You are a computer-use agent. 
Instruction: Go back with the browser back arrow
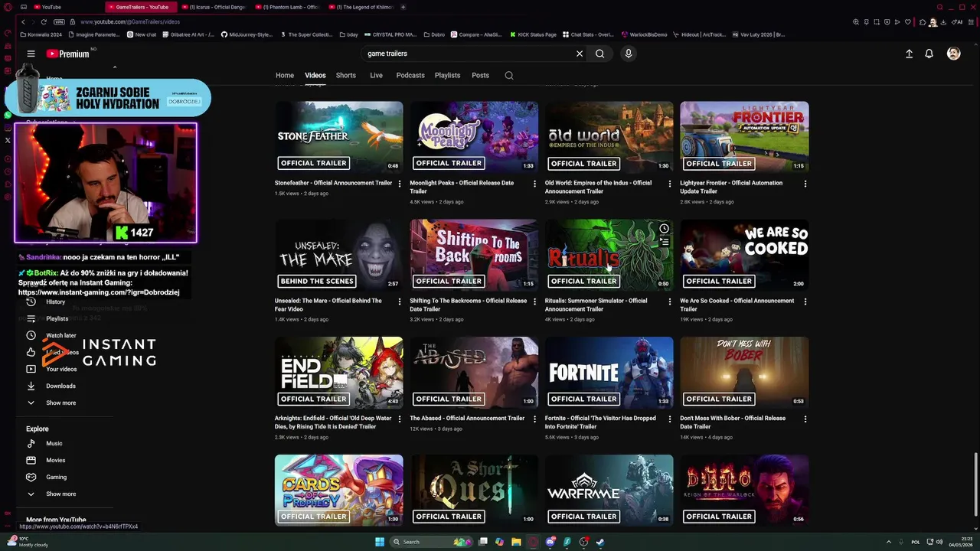[23, 21]
